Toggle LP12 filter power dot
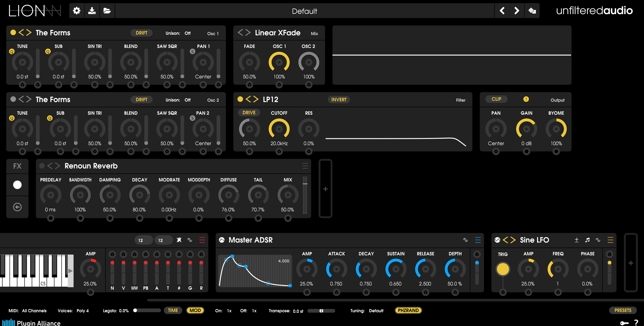 tap(240, 99)
